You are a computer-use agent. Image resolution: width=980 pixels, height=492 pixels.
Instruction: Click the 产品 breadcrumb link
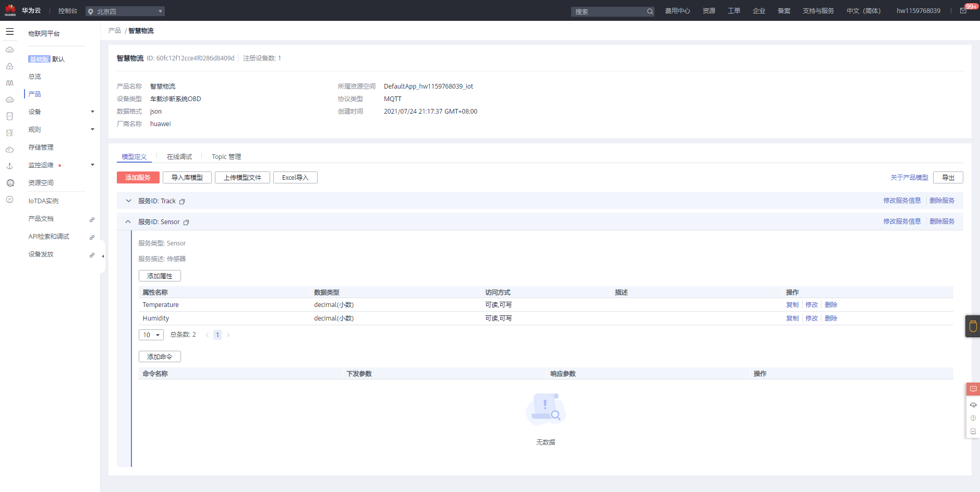tap(115, 31)
